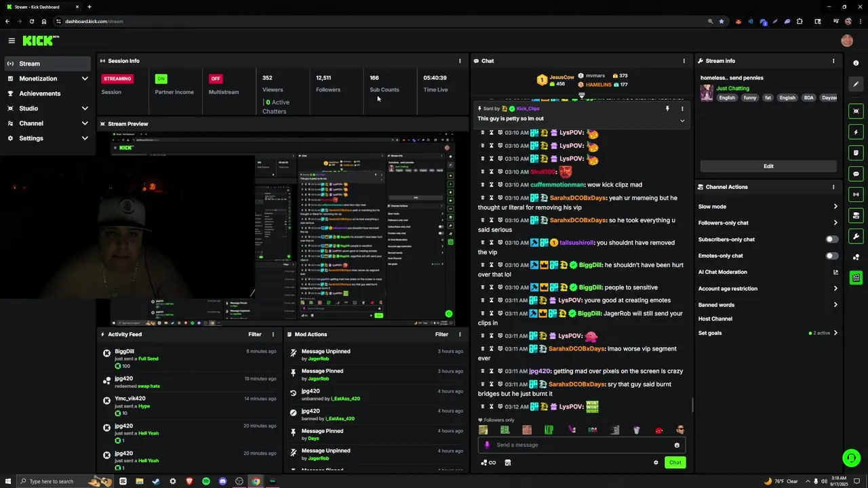868x488 pixels.
Task: Click the green clapperboard icon in right sidebar
Action: click(x=856, y=278)
